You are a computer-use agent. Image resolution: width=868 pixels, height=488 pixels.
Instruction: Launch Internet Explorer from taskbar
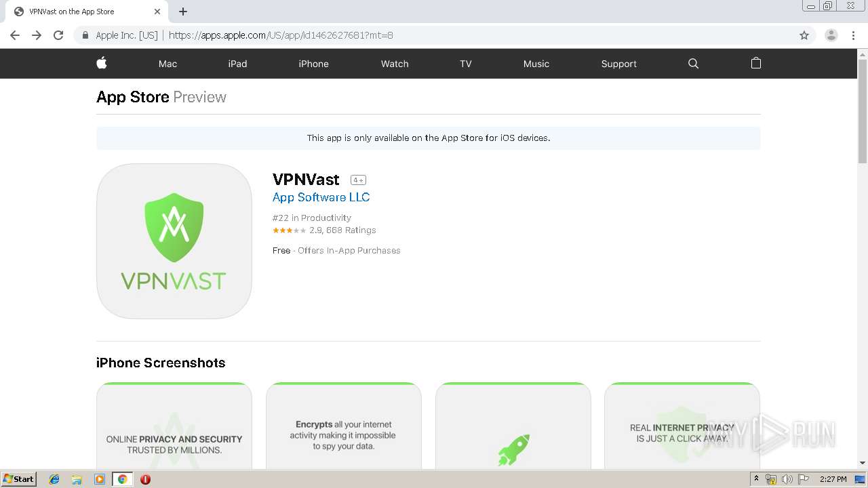coord(54,479)
